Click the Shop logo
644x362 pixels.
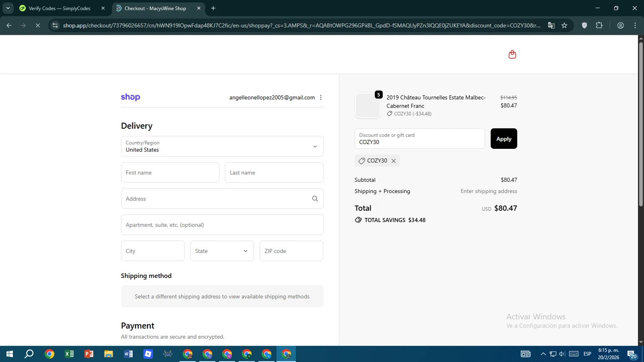131,97
